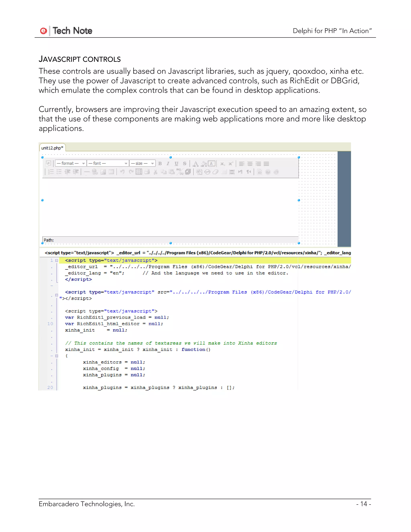The width and height of the screenshot is (411, 532).
Task: Cut selection with scissors icon
Action: (x=155, y=172)
